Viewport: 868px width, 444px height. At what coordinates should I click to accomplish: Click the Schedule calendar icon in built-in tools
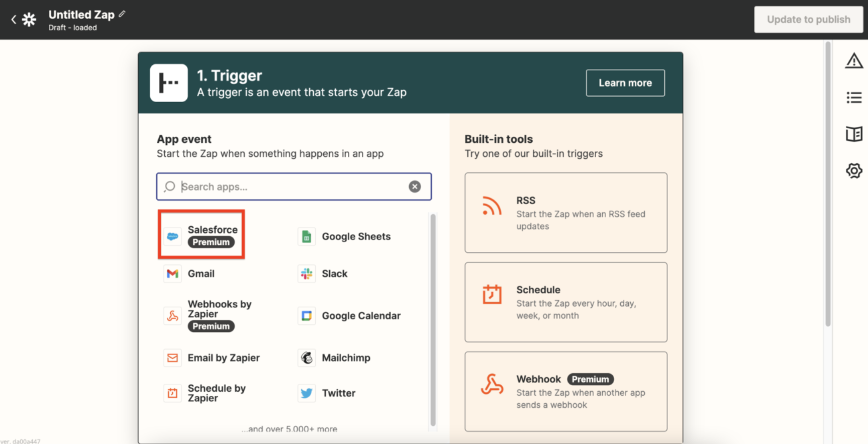[492, 295]
